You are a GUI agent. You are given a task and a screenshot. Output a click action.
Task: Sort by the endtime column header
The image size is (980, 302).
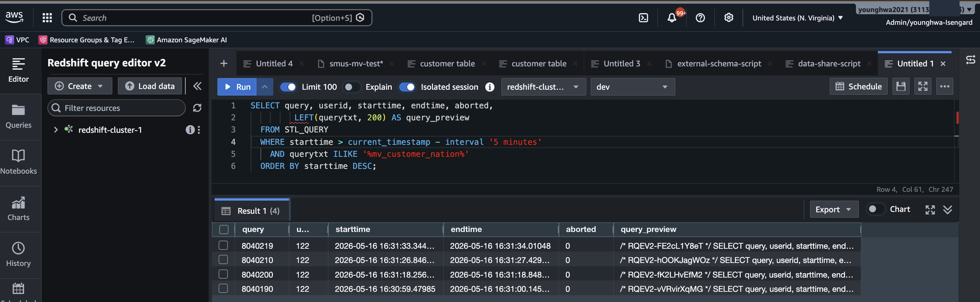501,229
